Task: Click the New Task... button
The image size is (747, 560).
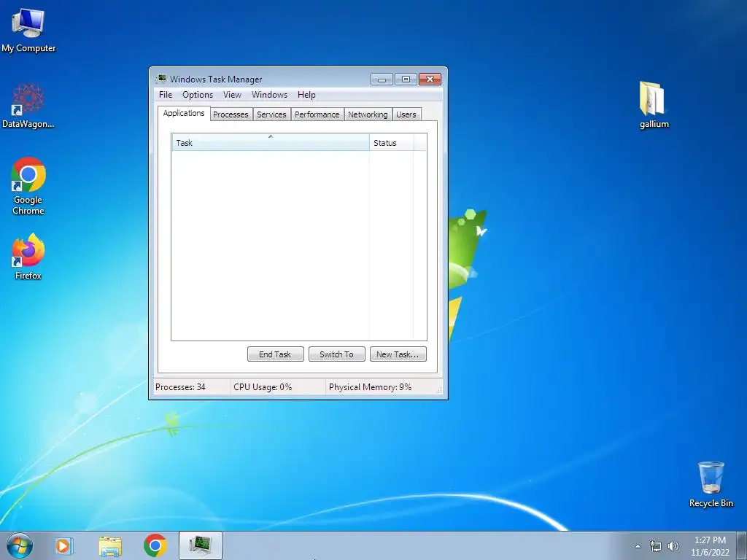Action: (x=398, y=354)
